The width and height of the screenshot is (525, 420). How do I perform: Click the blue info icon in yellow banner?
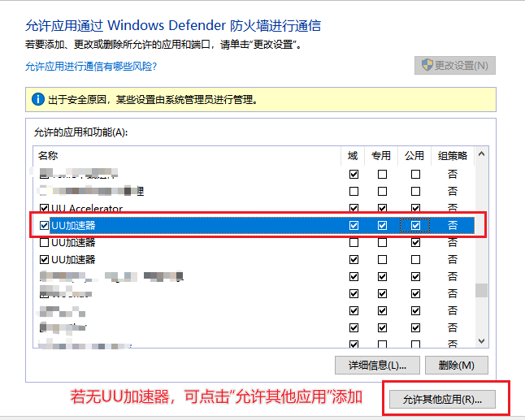pyautogui.click(x=37, y=100)
